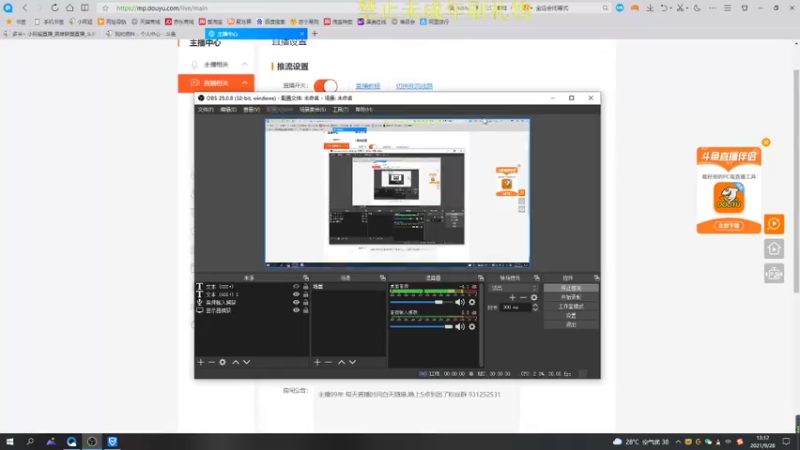The height and width of the screenshot is (450, 800).
Task: Click the robot icon on right sidebar
Action: pyautogui.click(x=774, y=273)
